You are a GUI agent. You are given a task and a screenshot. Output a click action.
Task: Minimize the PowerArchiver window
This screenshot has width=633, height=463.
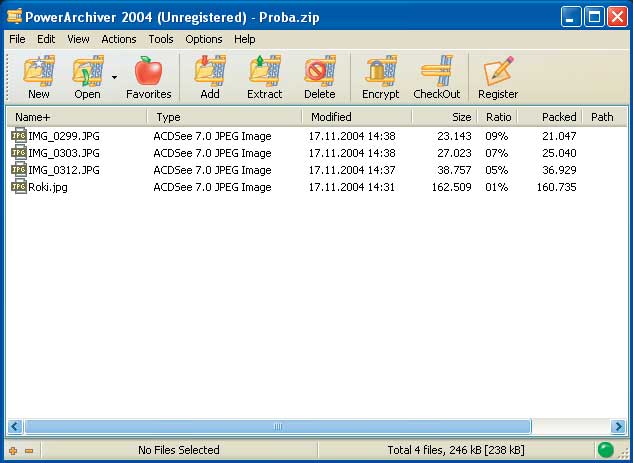coord(571,17)
